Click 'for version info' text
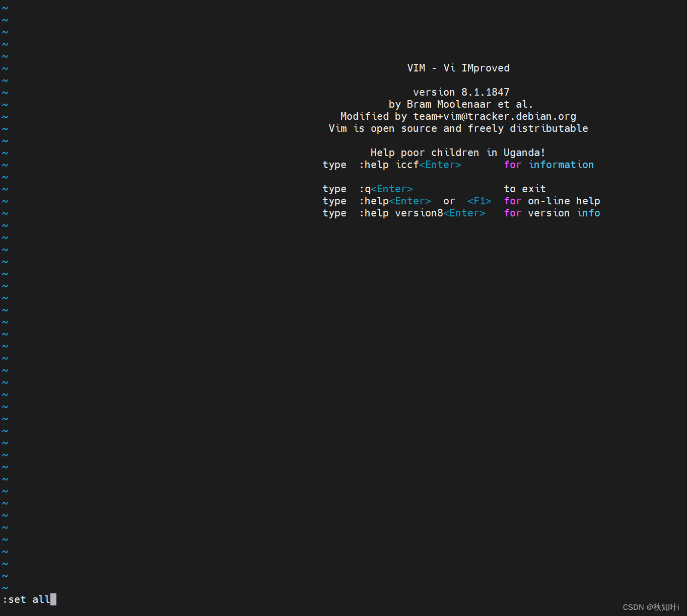Screen dimensions: 687x616 pos(552,213)
